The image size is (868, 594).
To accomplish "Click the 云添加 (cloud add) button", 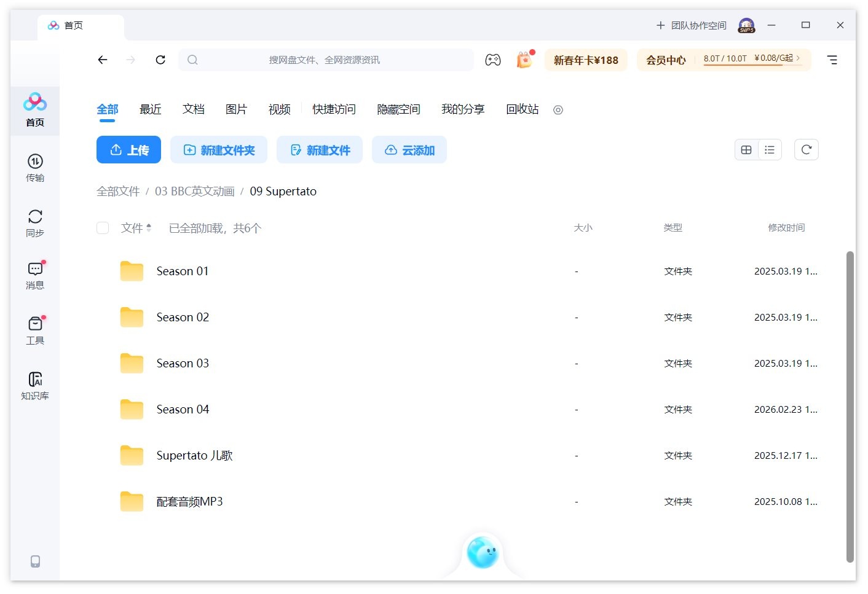I will (409, 149).
